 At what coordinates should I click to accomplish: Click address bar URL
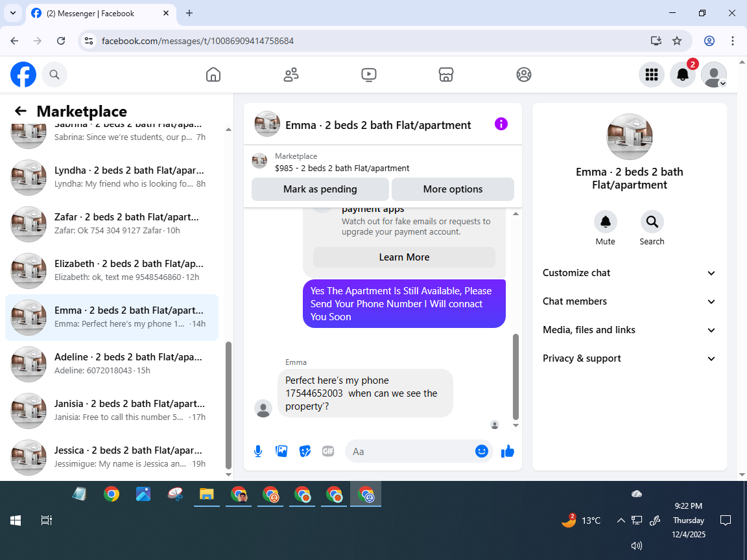198,41
